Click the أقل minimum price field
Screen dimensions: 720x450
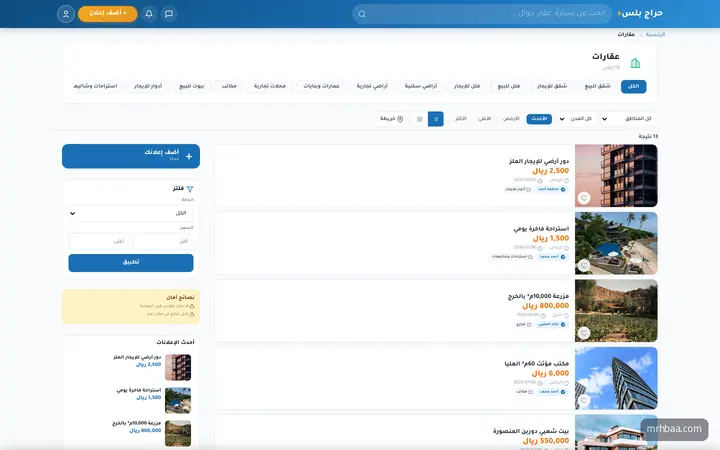coord(163,241)
